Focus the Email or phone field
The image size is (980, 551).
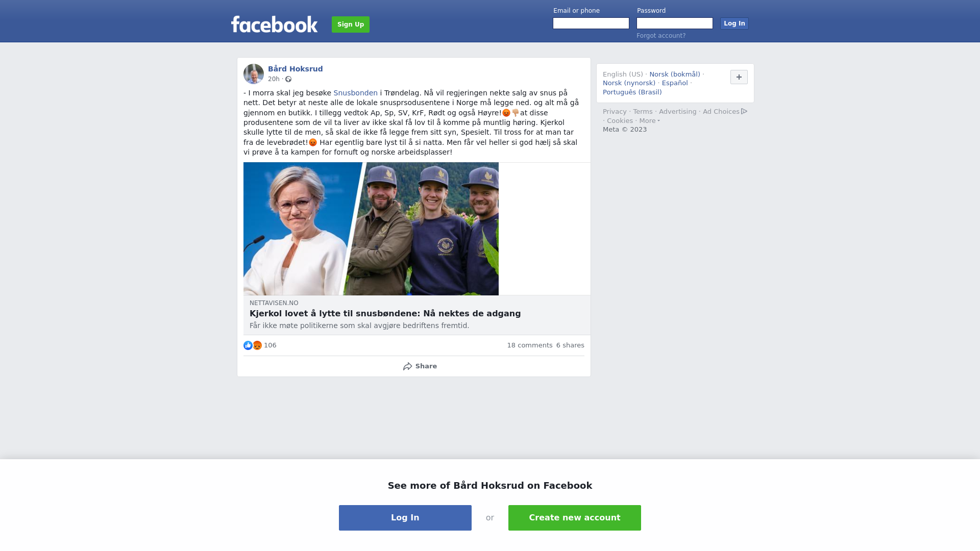591,23
